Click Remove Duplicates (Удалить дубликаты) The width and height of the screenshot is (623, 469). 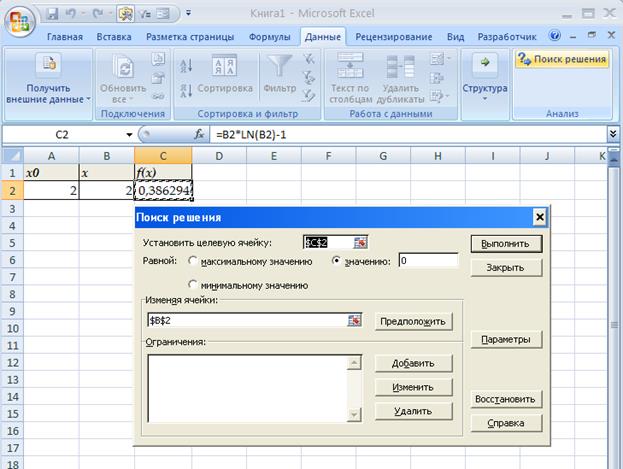pyautogui.click(x=400, y=78)
